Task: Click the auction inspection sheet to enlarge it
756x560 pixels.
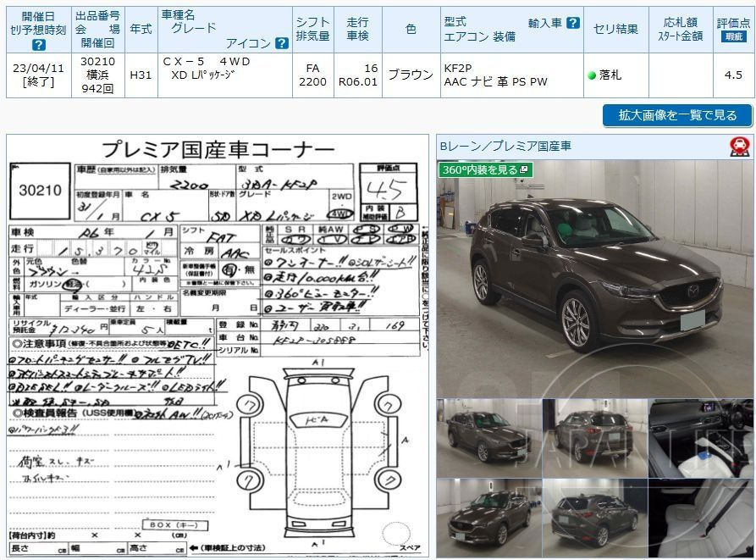Action: pyautogui.click(x=212, y=339)
